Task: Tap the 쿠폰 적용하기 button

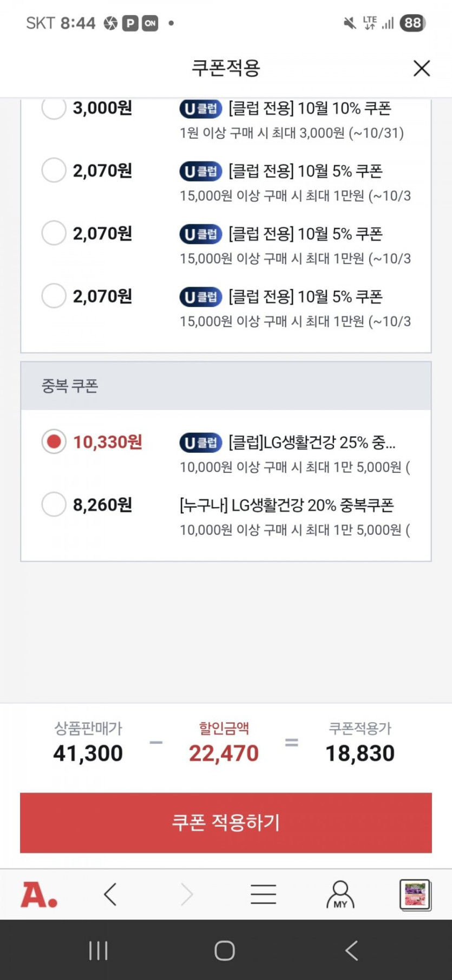Action: click(226, 822)
